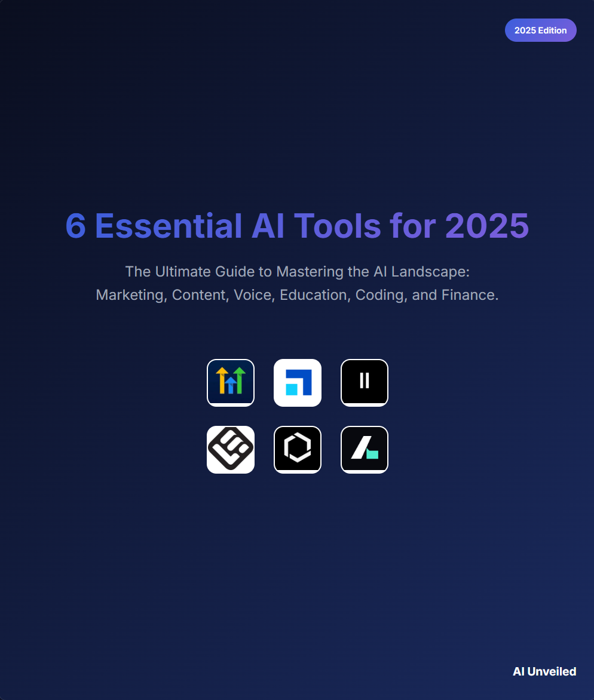
Task: Click the Finance keyword in the subtitle
Action: click(x=467, y=294)
